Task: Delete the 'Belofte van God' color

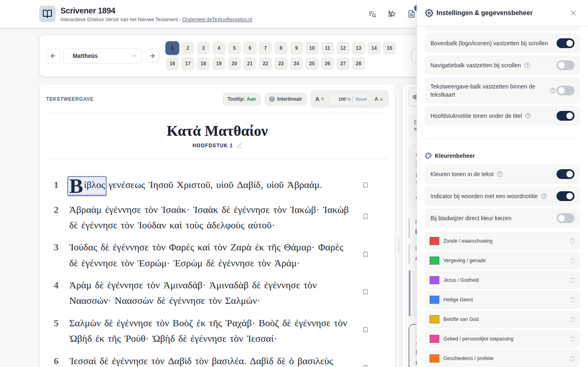Action: click(572, 319)
